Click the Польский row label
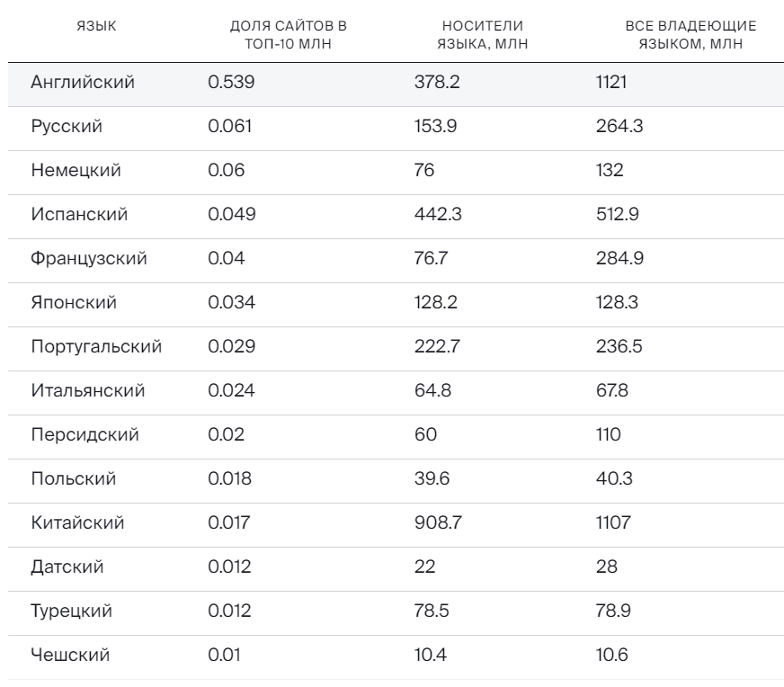The height and width of the screenshot is (687, 784). 73,479
